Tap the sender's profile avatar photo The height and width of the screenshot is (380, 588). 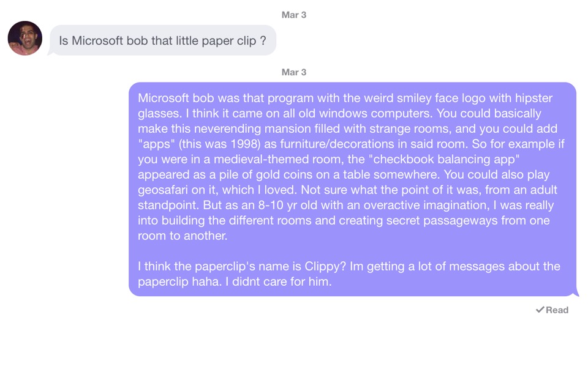click(x=25, y=39)
